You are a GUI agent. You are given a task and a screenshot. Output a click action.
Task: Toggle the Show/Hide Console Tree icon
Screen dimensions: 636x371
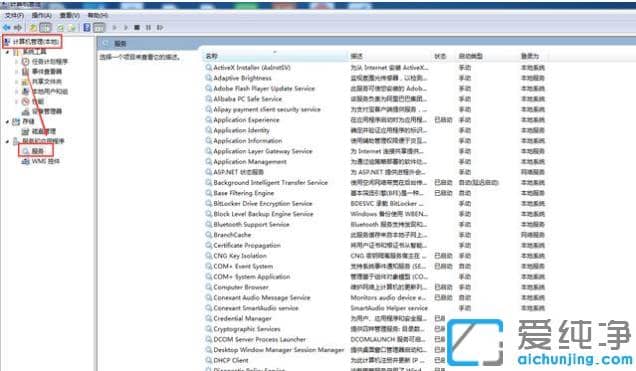pyautogui.click(x=45, y=28)
